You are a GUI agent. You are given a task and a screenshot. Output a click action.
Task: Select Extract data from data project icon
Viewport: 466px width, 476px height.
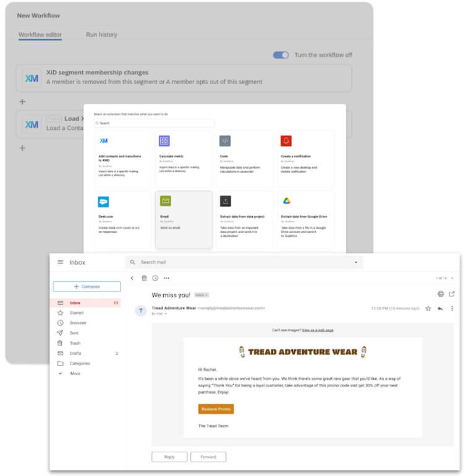point(225,201)
